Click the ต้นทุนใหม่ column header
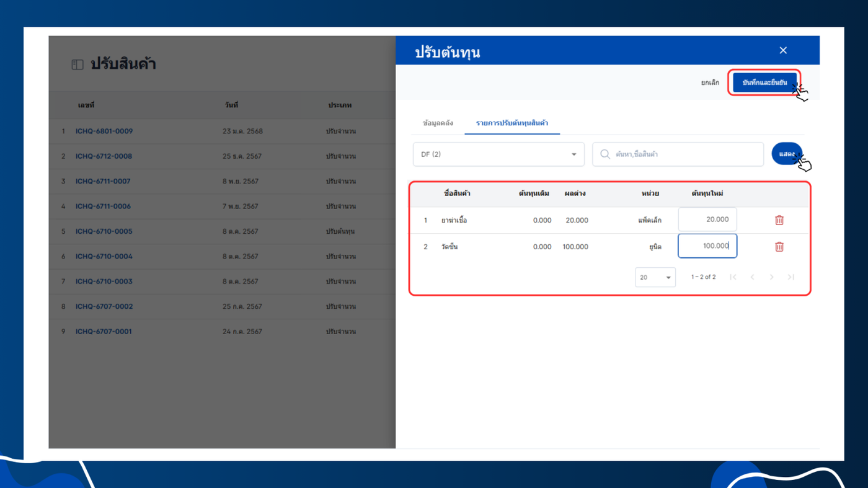The width and height of the screenshot is (868, 488). click(707, 193)
